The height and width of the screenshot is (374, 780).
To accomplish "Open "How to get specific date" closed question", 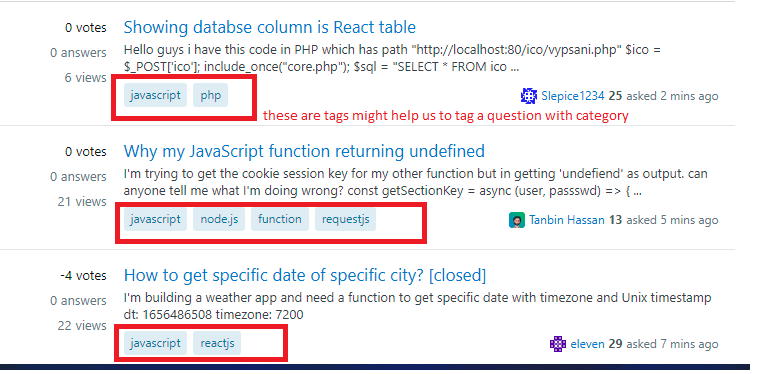I will pyautogui.click(x=305, y=275).
